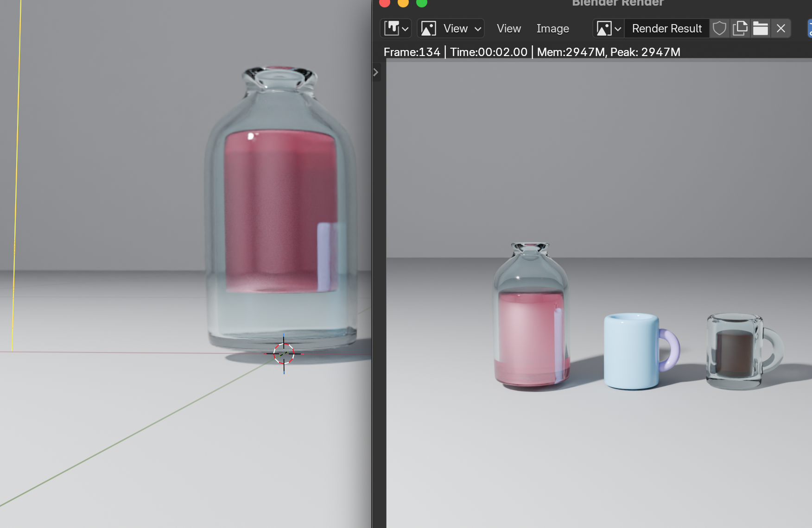Viewport: 812px width, 528px height.
Task: Click the green zoom button of Blender Render
Action: 422,2
